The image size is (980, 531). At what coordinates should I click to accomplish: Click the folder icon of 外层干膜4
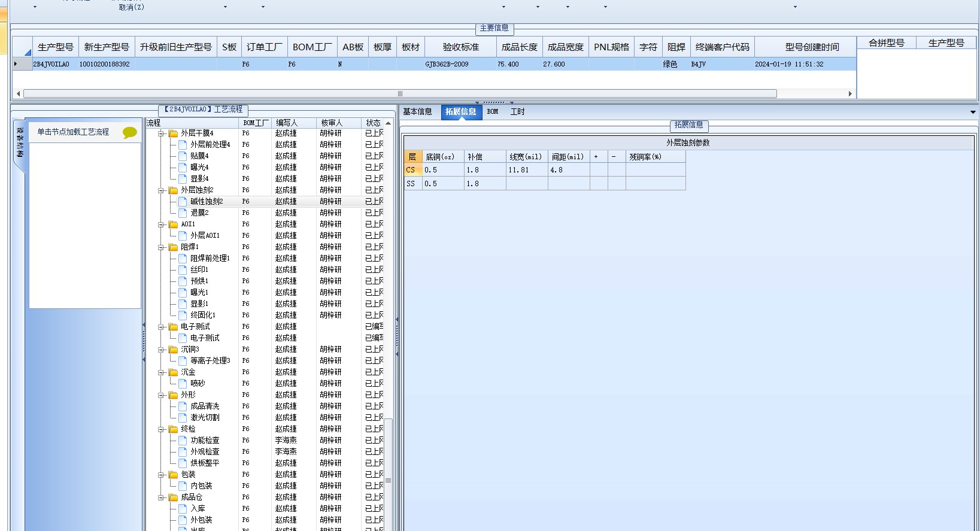tap(173, 133)
